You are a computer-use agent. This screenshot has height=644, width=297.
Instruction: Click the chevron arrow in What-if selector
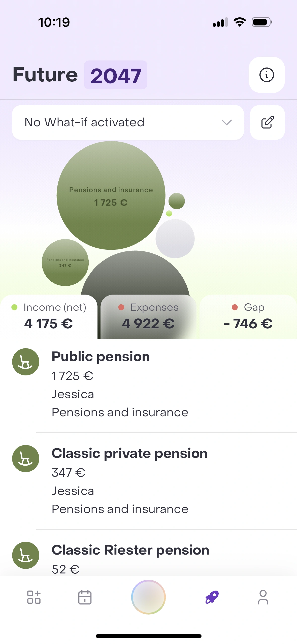pos(226,122)
